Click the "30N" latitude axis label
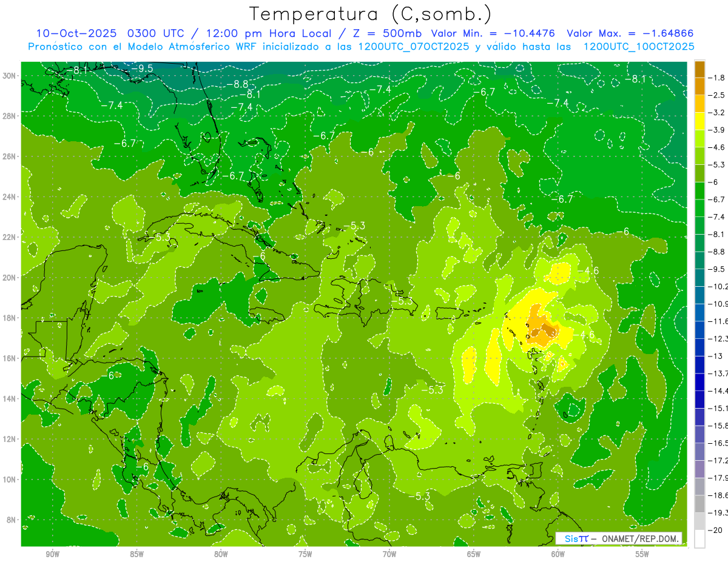 8,76
